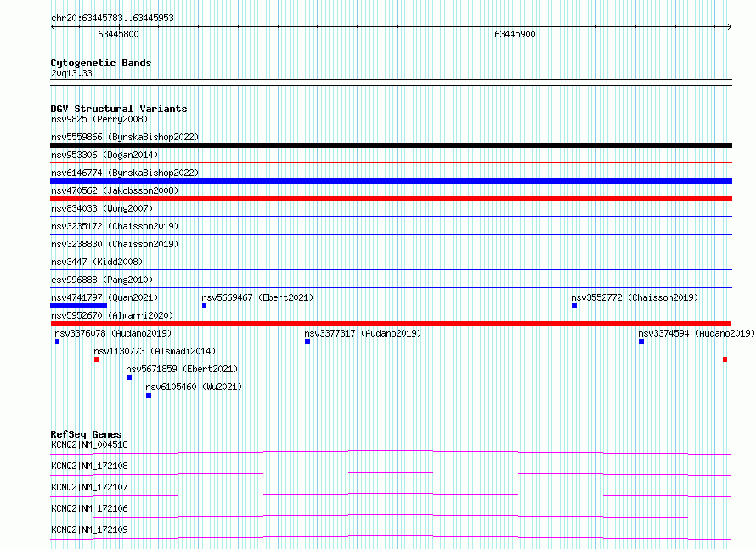Click the nsv6105460 blue variant marker

tap(149, 395)
